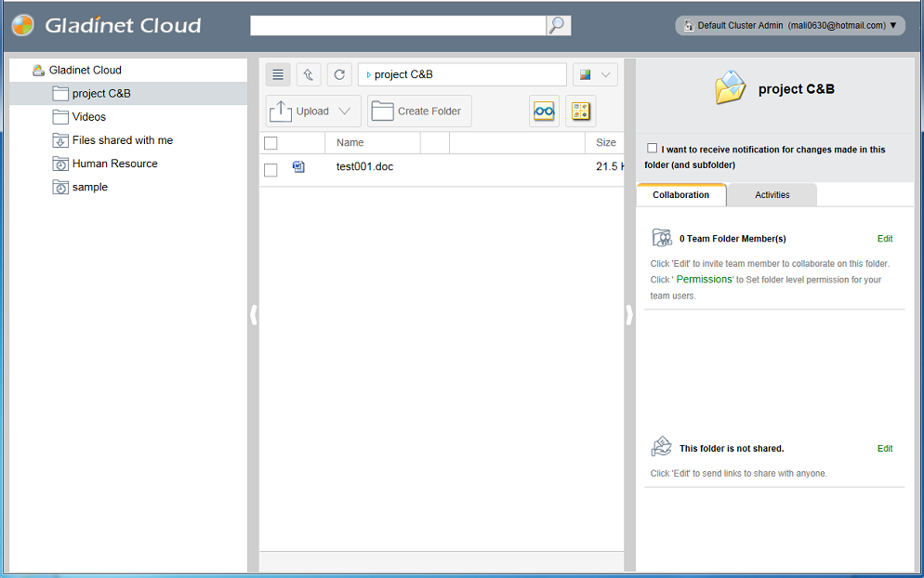
Task: Select project C&B label in tree
Action: point(101,94)
